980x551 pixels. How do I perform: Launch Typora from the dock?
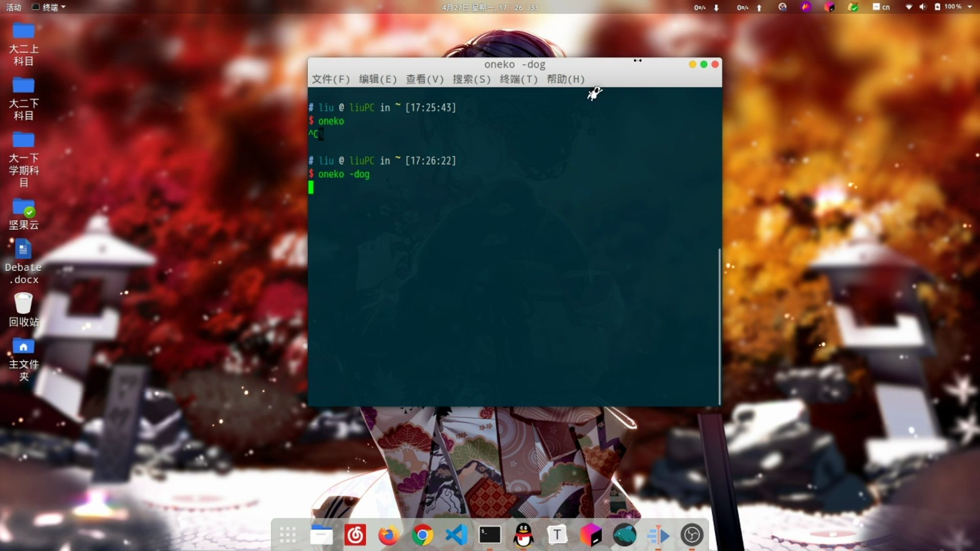(x=557, y=535)
